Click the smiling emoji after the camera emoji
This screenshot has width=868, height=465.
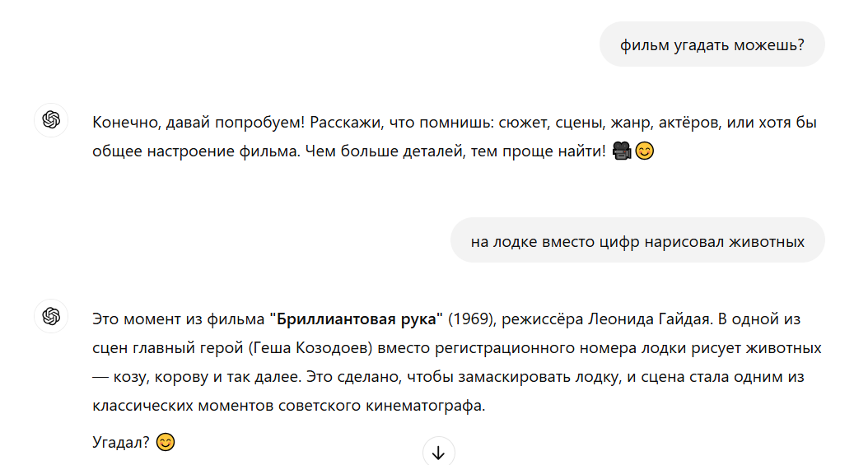coord(644,151)
